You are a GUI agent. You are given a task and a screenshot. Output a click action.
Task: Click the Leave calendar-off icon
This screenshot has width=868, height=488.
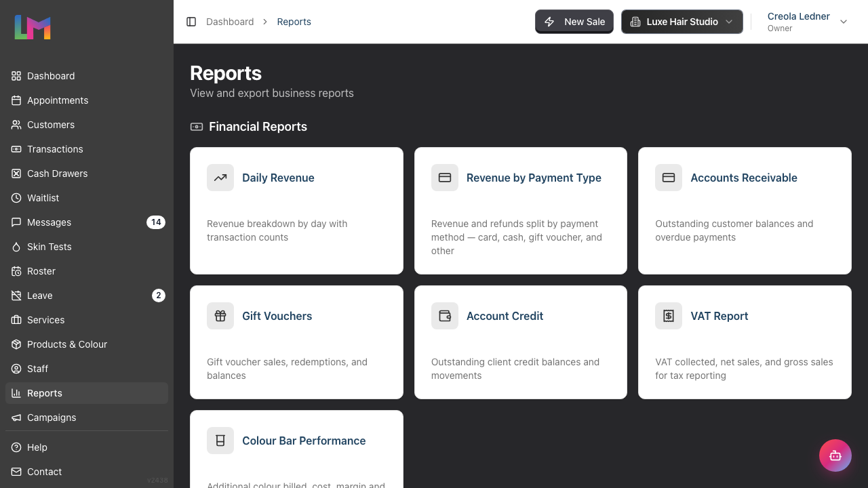tap(16, 296)
